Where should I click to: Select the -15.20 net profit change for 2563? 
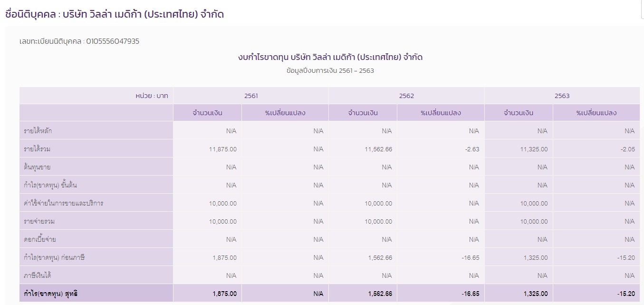pos(626,293)
